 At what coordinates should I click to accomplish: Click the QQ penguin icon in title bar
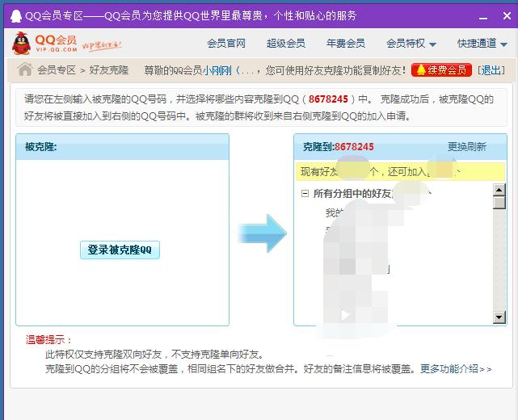click(16, 16)
